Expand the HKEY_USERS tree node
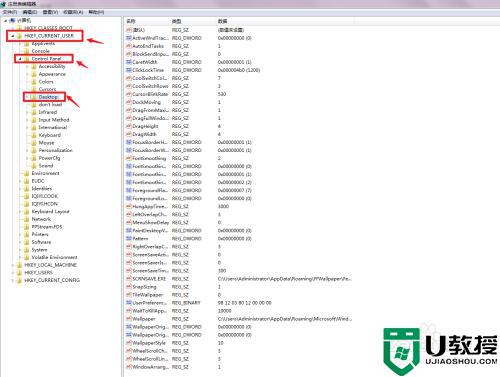This screenshot has height=377, width=500. (x=13, y=273)
